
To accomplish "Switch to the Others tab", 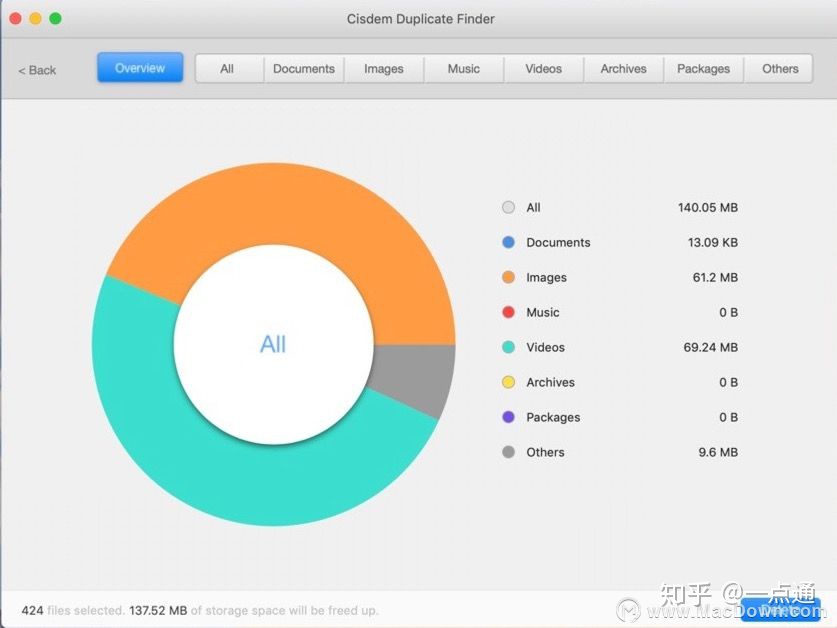I will click(780, 68).
